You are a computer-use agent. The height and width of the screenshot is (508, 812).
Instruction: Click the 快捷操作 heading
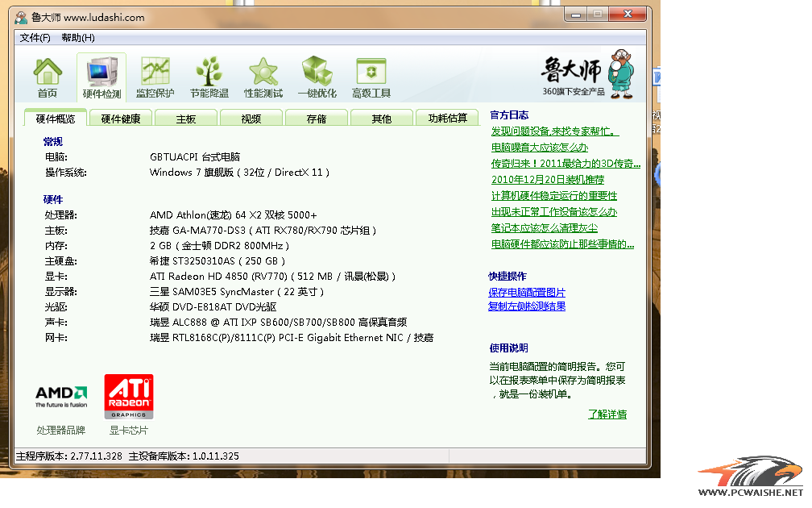click(x=507, y=277)
